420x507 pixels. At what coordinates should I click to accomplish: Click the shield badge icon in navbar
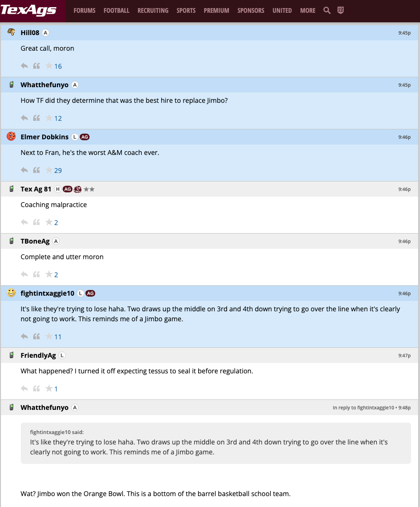pos(340,10)
